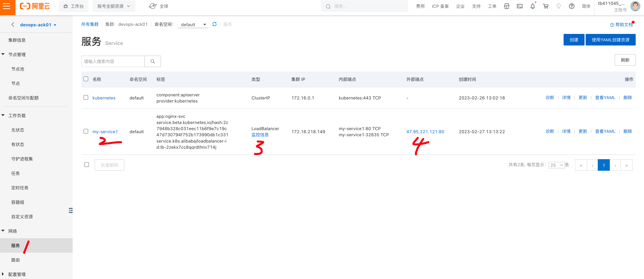Click the search magnifier button
Viewport: 644px width, 279px height.
coord(153,61)
